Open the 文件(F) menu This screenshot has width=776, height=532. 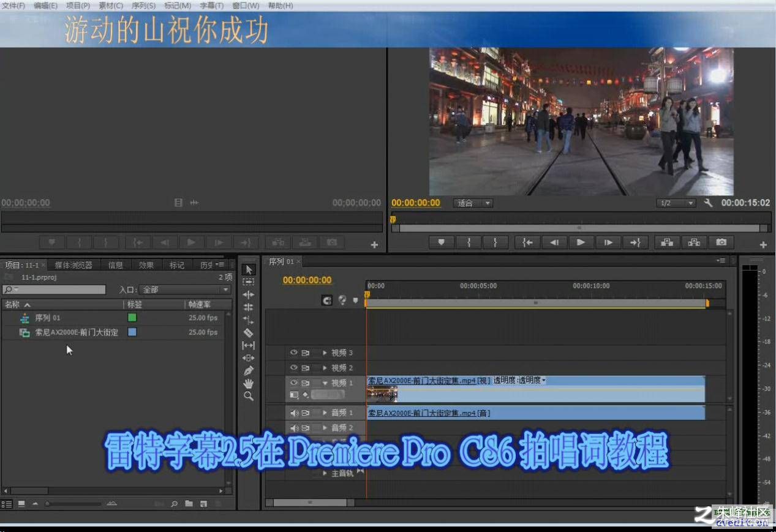pyautogui.click(x=13, y=6)
